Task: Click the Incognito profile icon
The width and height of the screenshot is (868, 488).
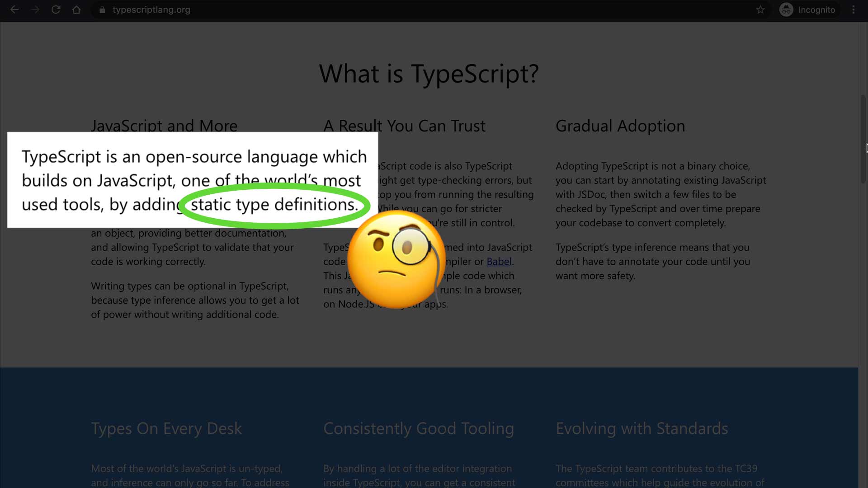Action: tap(786, 9)
